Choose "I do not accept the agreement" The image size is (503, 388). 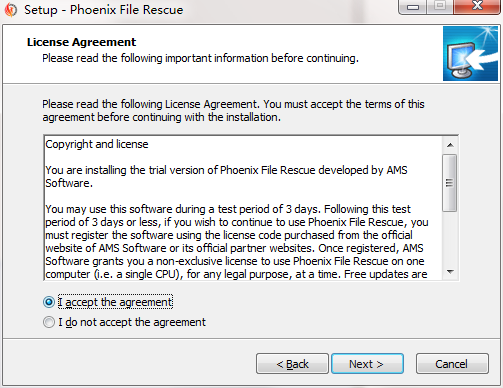click(124, 322)
